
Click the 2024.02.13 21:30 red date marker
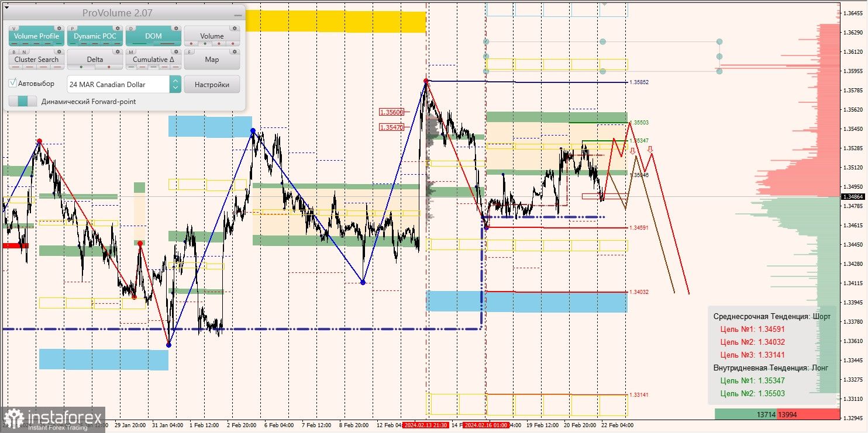[x=426, y=425]
